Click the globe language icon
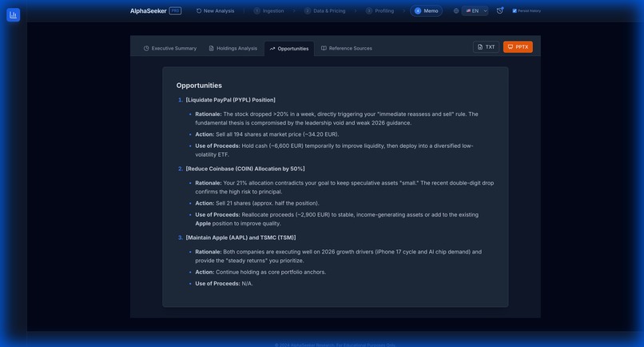Image resolution: width=644 pixels, height=347 pixels. tap(456, 11)
